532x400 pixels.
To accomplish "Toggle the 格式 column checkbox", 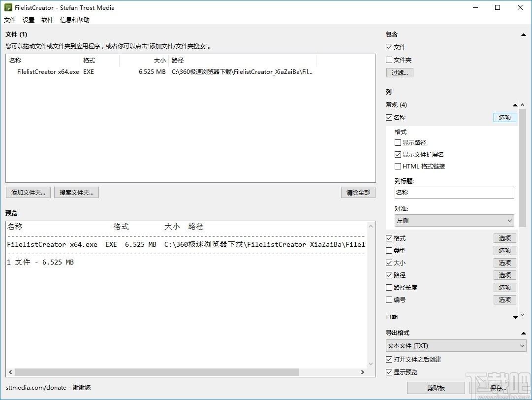I will [389, 238].
